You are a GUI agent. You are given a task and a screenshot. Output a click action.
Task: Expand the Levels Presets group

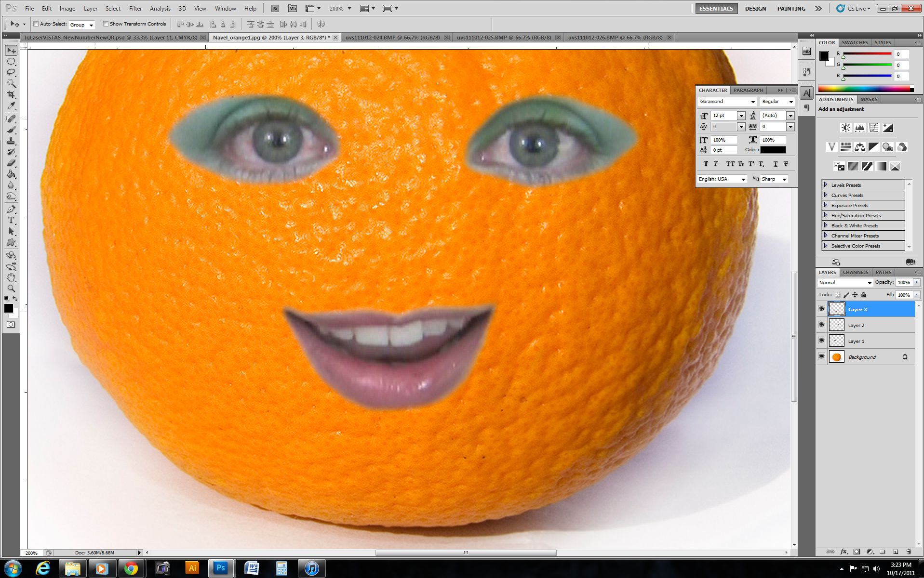(825, 184)
